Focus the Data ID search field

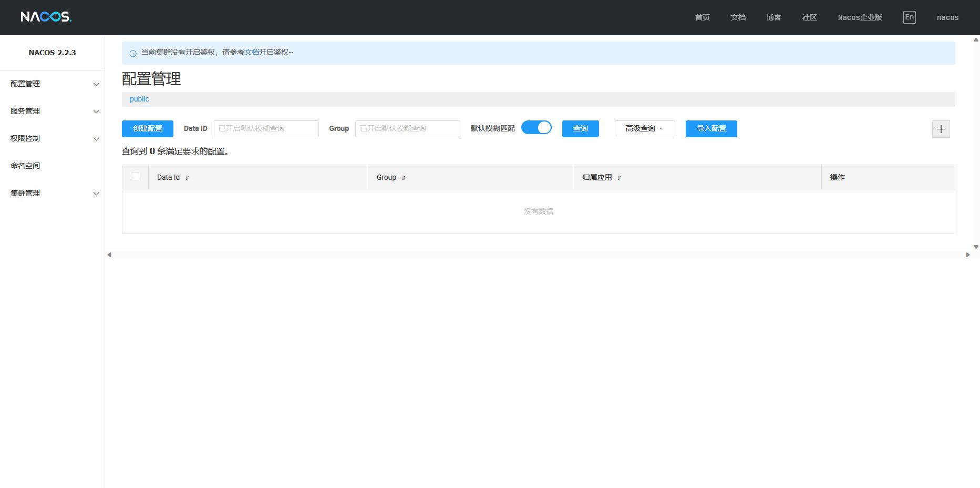click(x=266, y=129)
